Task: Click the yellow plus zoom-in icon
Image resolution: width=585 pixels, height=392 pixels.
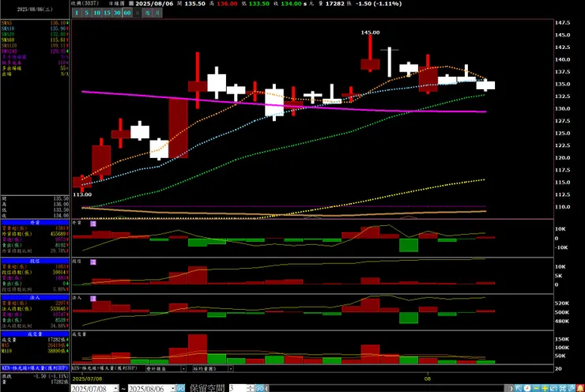Action: [x=545, y=388]
